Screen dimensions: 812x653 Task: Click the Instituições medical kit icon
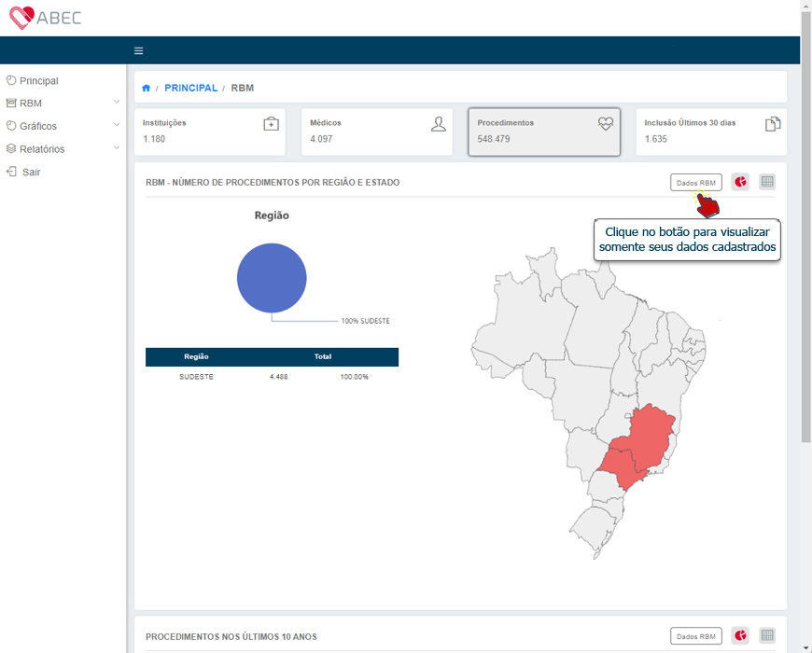(x=271, y=124)
